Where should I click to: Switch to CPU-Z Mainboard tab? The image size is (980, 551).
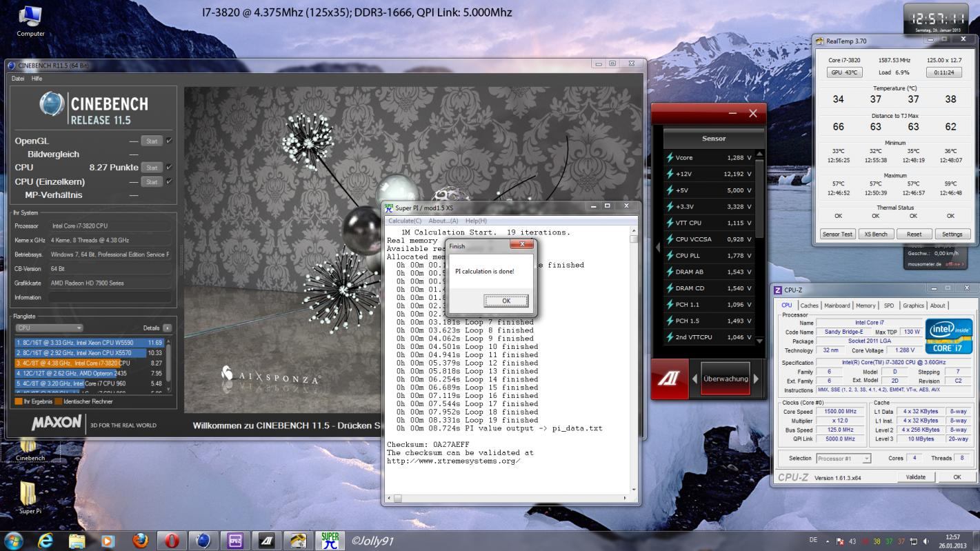click(837, 305)
